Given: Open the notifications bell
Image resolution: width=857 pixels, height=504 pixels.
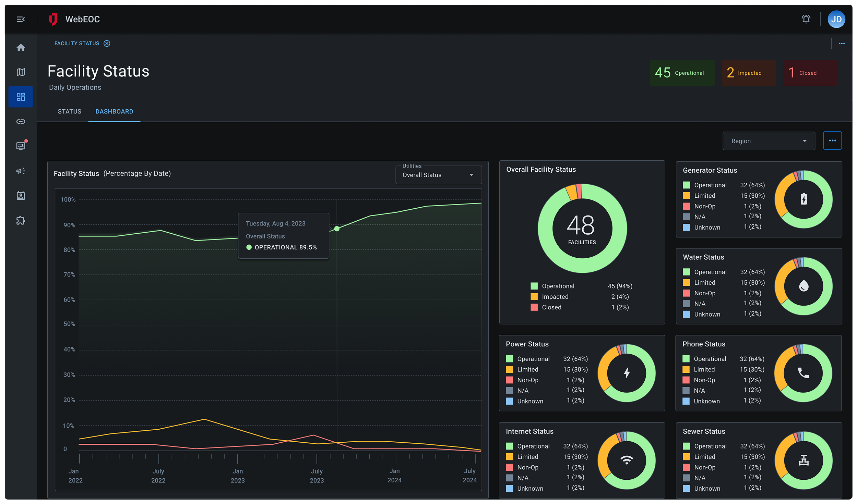Looking at the screenshot, I should (806, 19).
